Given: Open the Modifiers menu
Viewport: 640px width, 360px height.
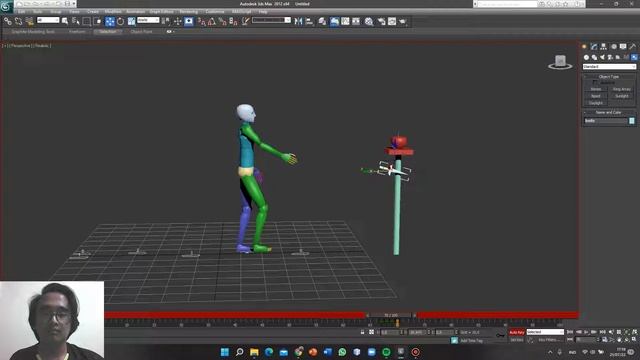Looking at the screenshot, I should click(113, 12).
